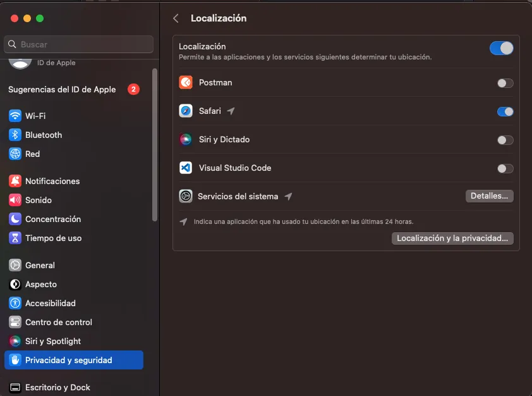Click the Notificaciones bell icon

click(15, 181)
